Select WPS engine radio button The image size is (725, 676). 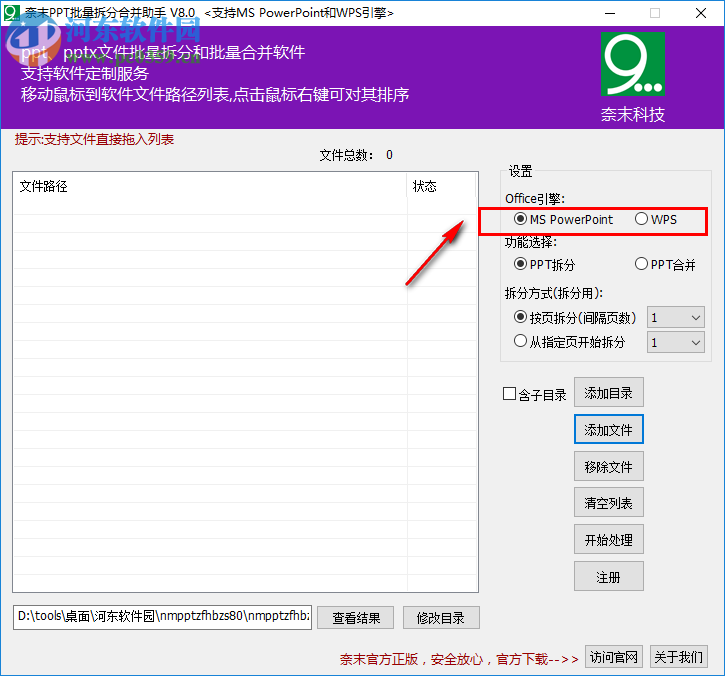[656, 219]
